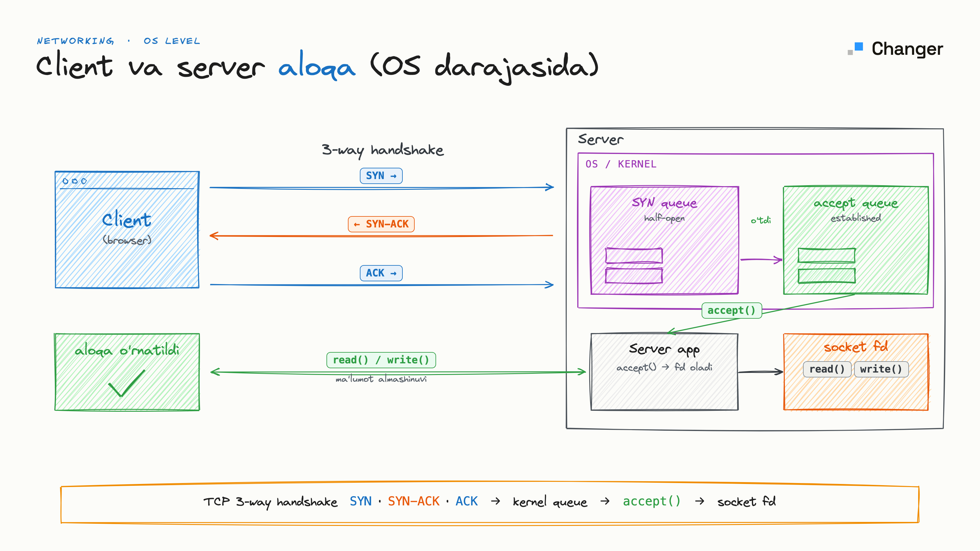Click the 'established' subtitle

[856, 218]
